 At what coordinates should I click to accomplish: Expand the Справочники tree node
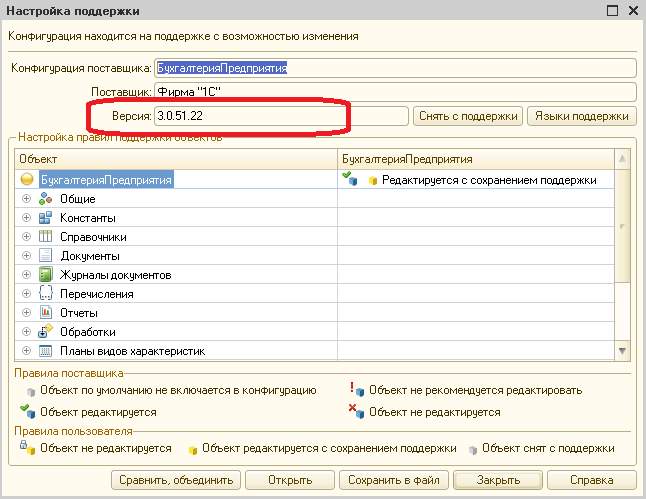26,237
